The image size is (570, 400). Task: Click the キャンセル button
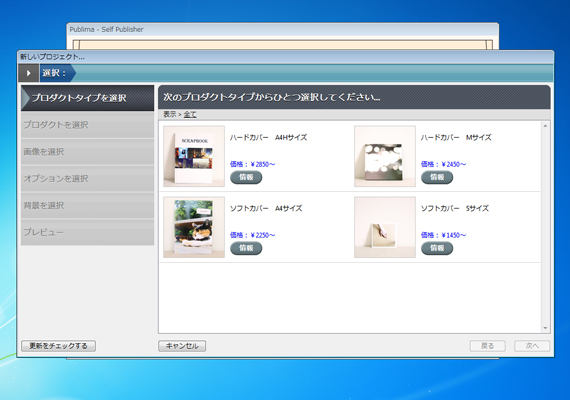(x=182, y=346)
